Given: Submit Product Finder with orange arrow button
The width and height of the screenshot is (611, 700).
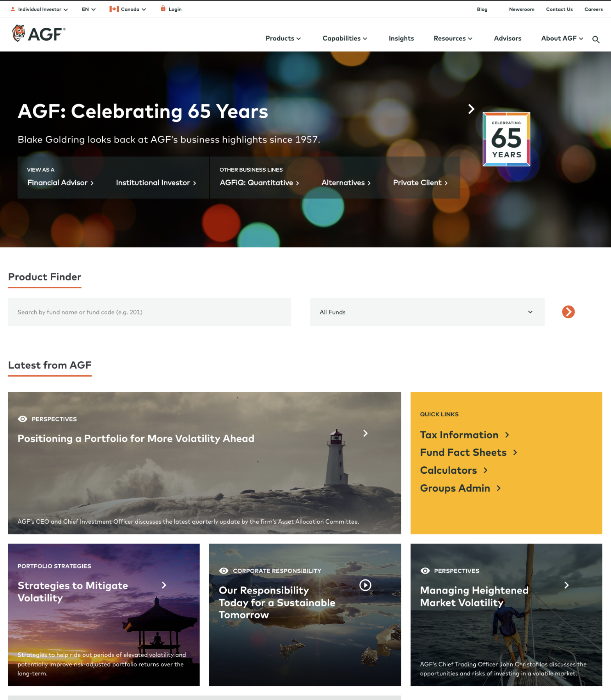Looking at the screenshot, I should 568,312.
